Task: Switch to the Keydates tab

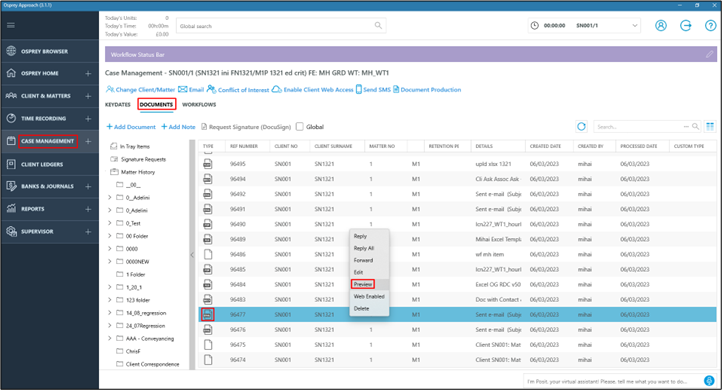Action: pos(118,105)
